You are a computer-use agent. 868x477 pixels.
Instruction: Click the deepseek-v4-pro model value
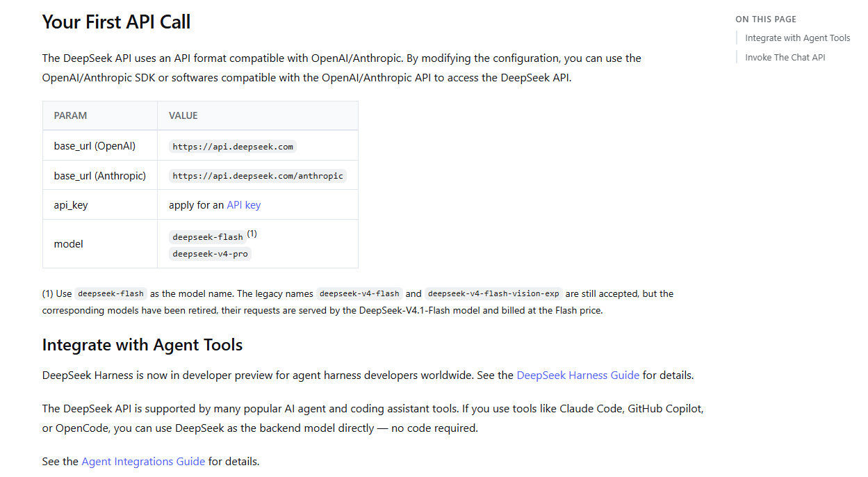tap(210, 254)
